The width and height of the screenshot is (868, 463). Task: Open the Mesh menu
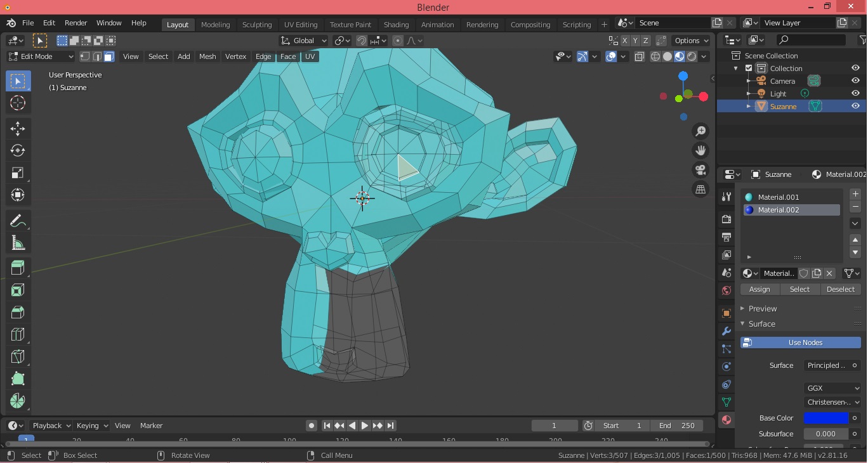(x=207, y=56)
